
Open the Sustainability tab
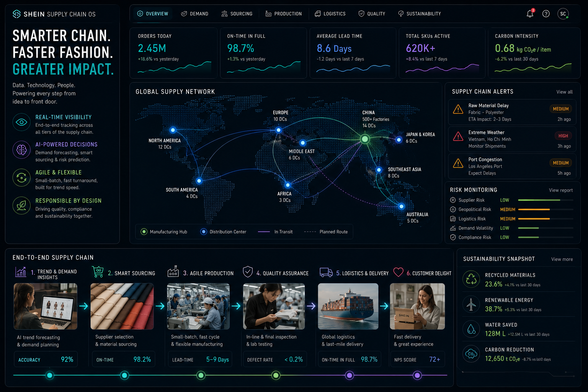[420, 14]
